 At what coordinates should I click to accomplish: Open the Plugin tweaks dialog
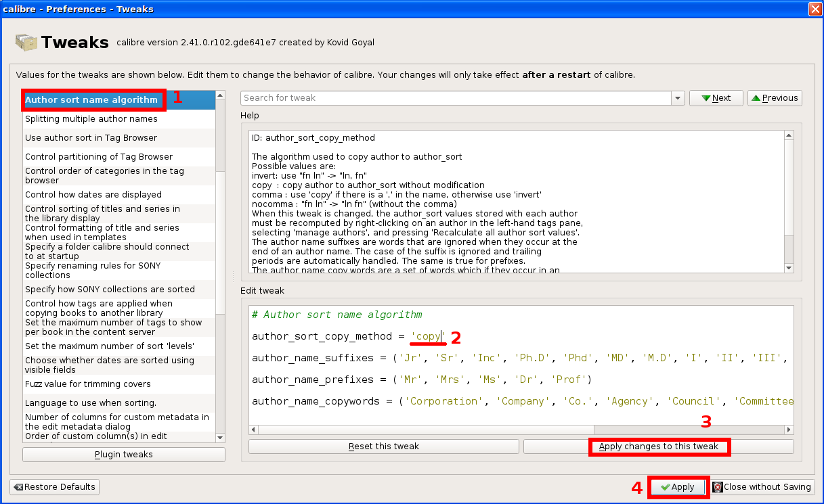[x=124, y=455]
